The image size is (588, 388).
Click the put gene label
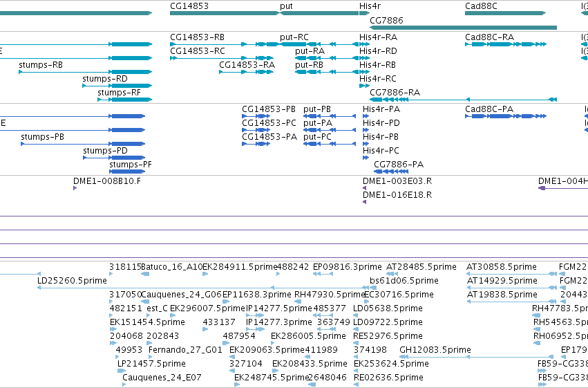[286, 6]
